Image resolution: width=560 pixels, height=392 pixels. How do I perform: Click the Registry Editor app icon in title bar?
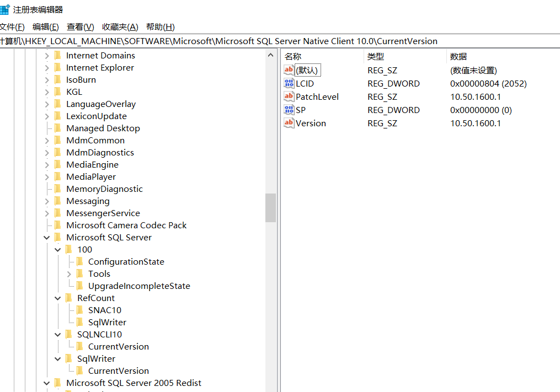click(x=4, y=9)
